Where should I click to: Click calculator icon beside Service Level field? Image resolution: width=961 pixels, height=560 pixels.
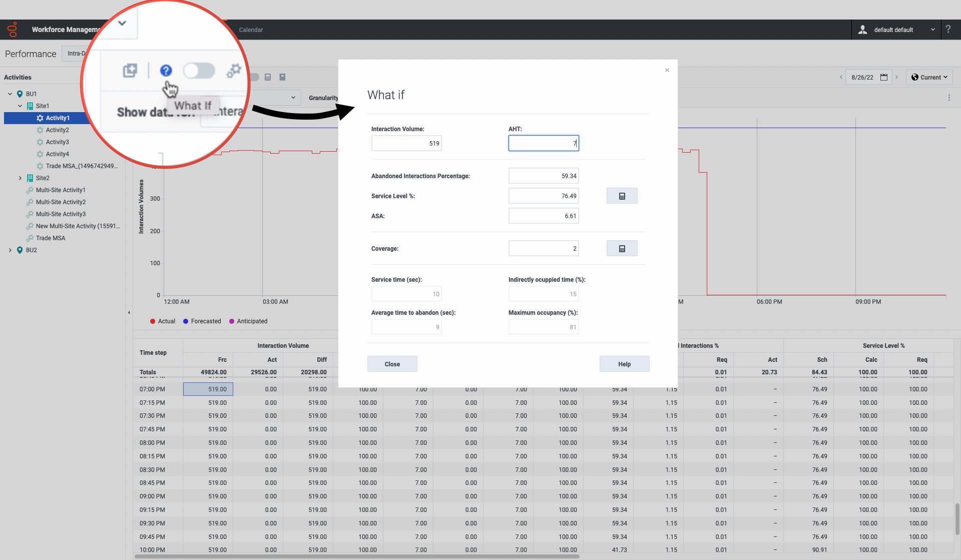point(622,196)
